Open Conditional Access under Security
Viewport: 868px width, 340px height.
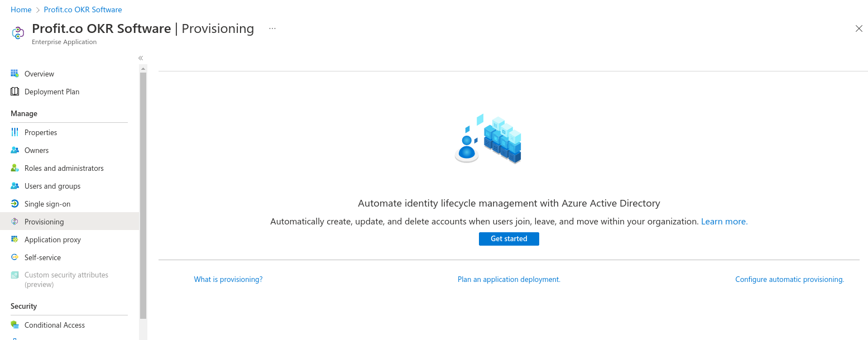pos(69,325)
